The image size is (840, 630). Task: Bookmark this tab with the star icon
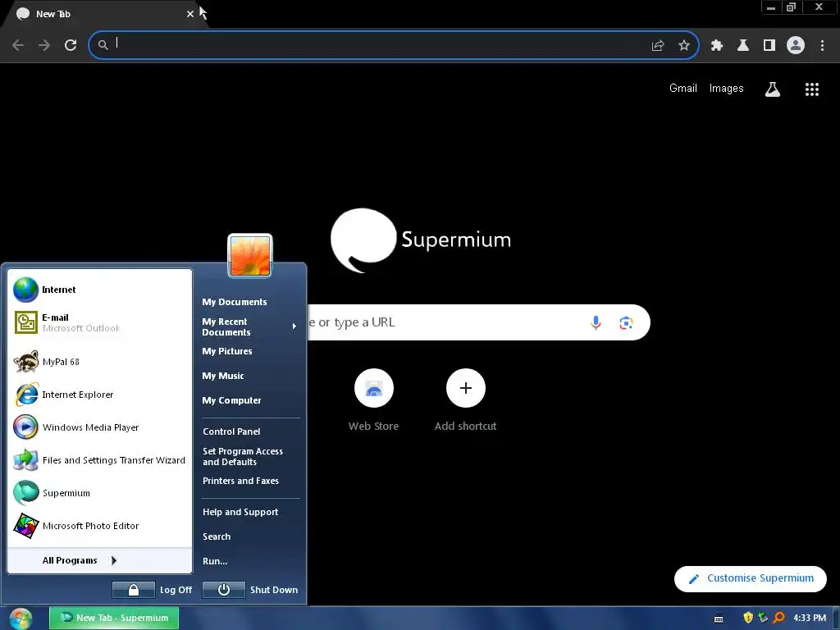click(x=684, y=46)
